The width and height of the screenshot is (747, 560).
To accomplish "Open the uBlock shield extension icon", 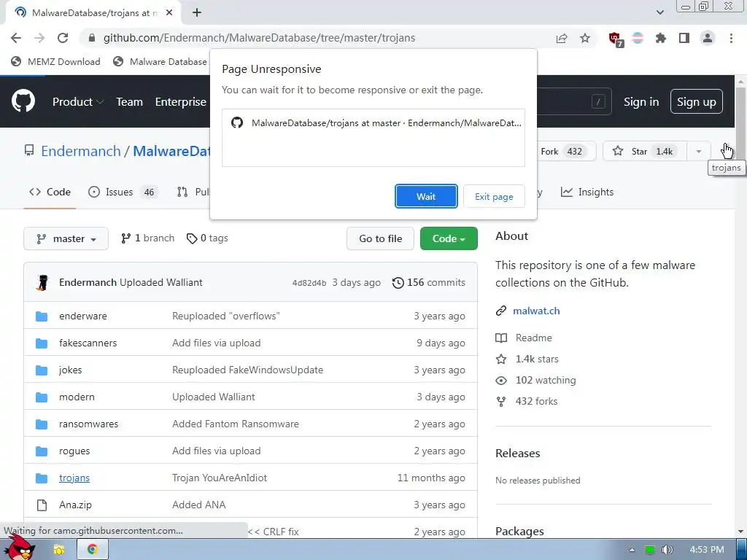I will [x=616, y=39].
